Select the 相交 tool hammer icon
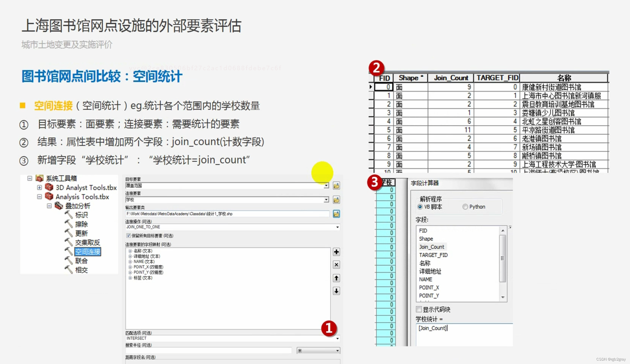The width and height of the screenshot is (630, 364). (x=69, y=270)
